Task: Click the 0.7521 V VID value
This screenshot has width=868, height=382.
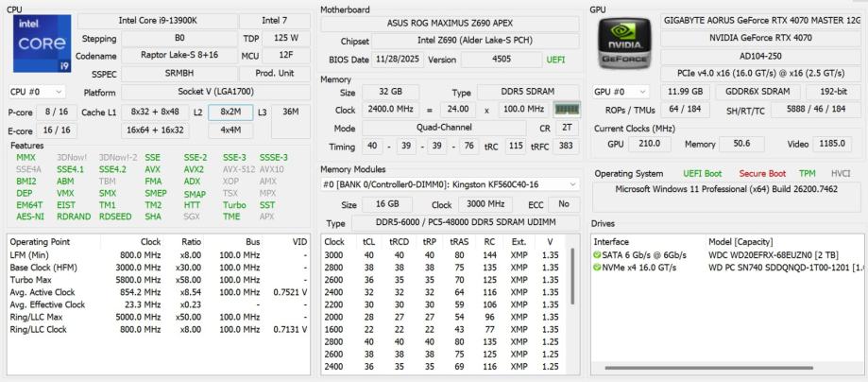Action: click(290, 292)
